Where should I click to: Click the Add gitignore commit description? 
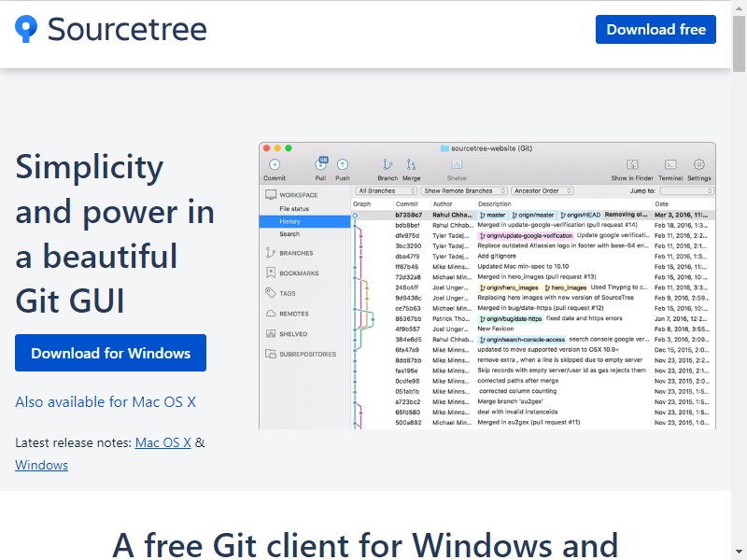pyautogui.click(x=497, y=256)
